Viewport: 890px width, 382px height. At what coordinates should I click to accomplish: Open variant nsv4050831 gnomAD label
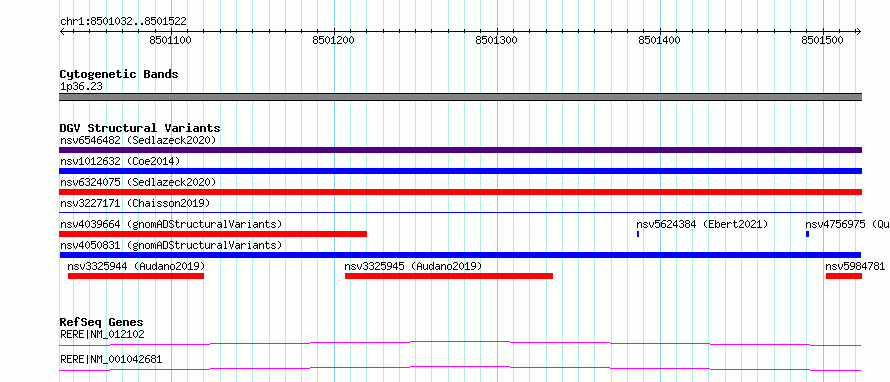pos(171,245)
